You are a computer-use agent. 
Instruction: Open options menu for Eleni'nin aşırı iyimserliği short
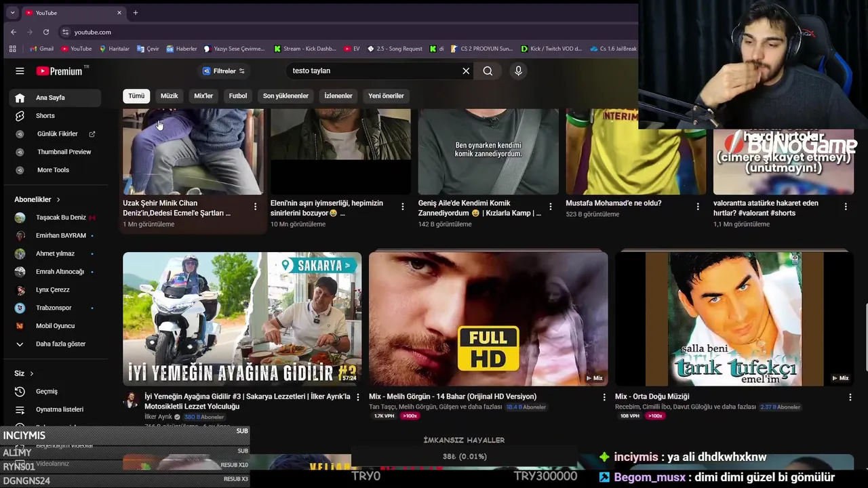[x=403, y=207]
